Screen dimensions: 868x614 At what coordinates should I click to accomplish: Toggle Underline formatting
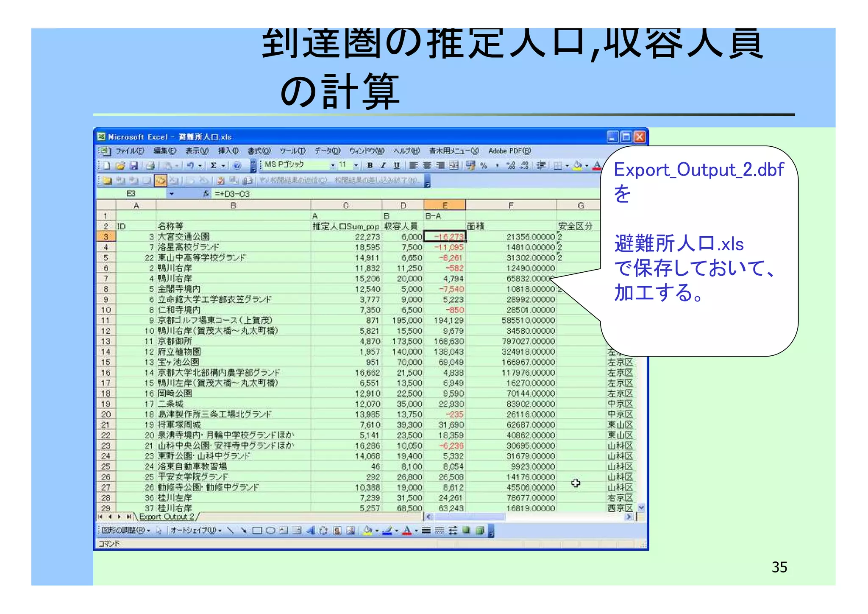(x=397, y=166)
